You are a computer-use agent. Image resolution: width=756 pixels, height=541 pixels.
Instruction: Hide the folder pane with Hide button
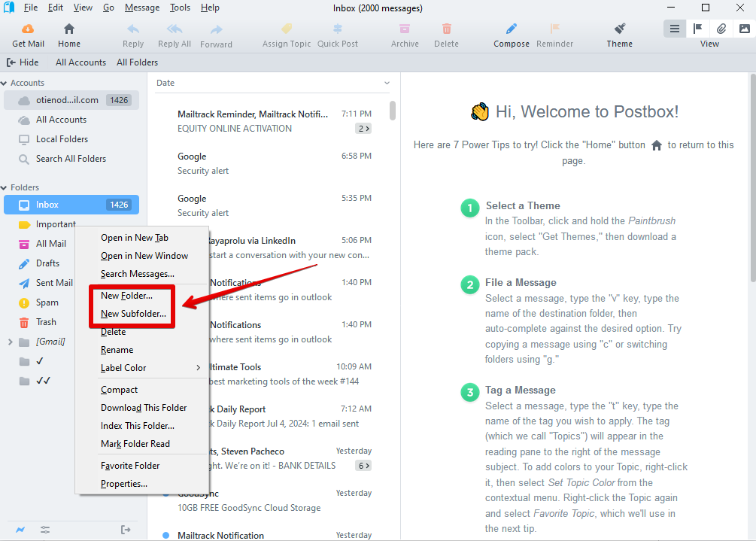[23, 62]
